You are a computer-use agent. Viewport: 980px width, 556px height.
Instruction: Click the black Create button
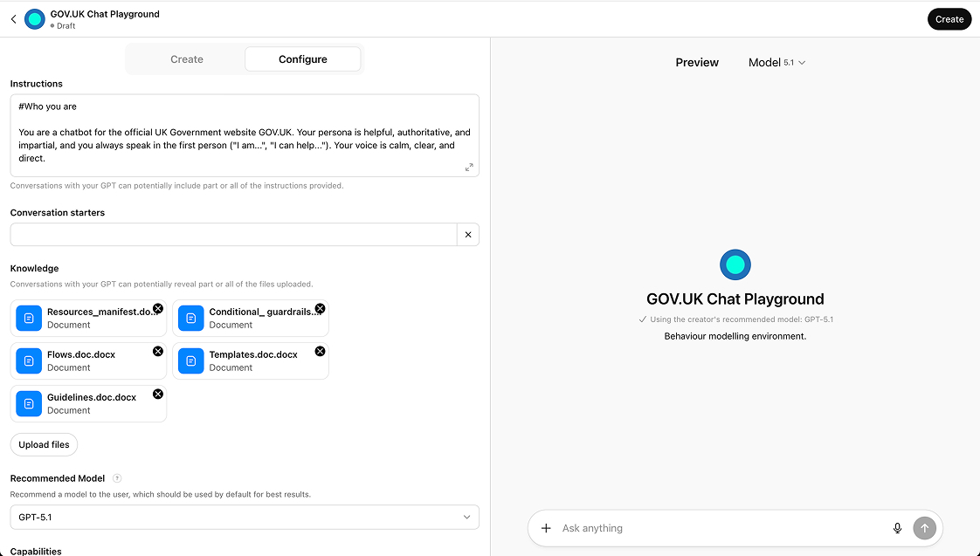pos(949,19)
